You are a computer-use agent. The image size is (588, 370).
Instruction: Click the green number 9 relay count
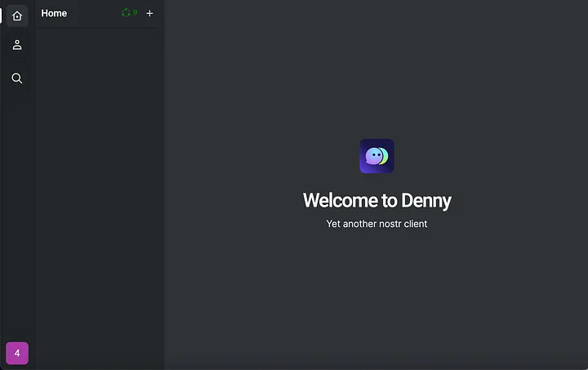click(x=135, y=13)
